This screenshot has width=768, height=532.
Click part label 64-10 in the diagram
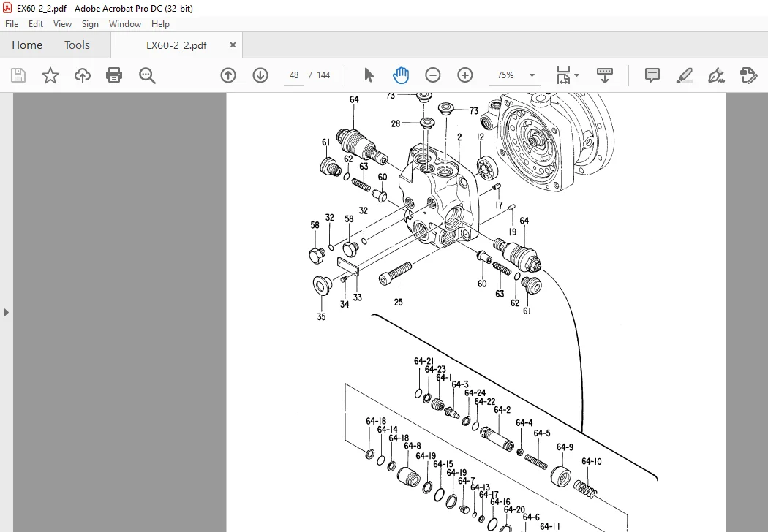click(591, 462)
